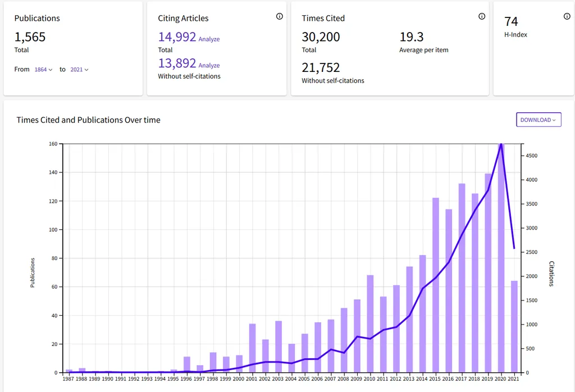Click the info icon in Citing Articles card
Image resolution: width=575 pixels, height=392 pixels.
point(280,16)
